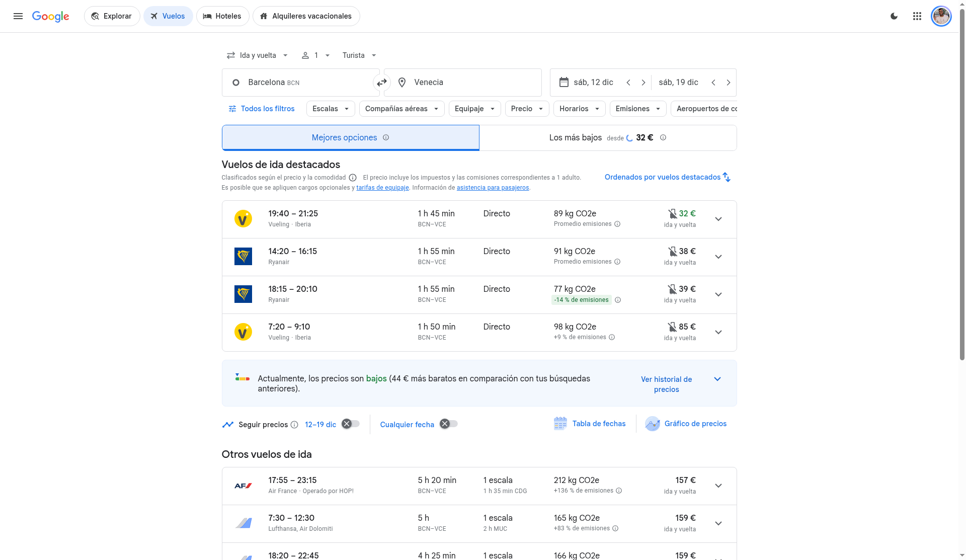This screenshot has height=560, width=966.
Task: Select the Mejores opciones tab
Action: tap(350, 137)
